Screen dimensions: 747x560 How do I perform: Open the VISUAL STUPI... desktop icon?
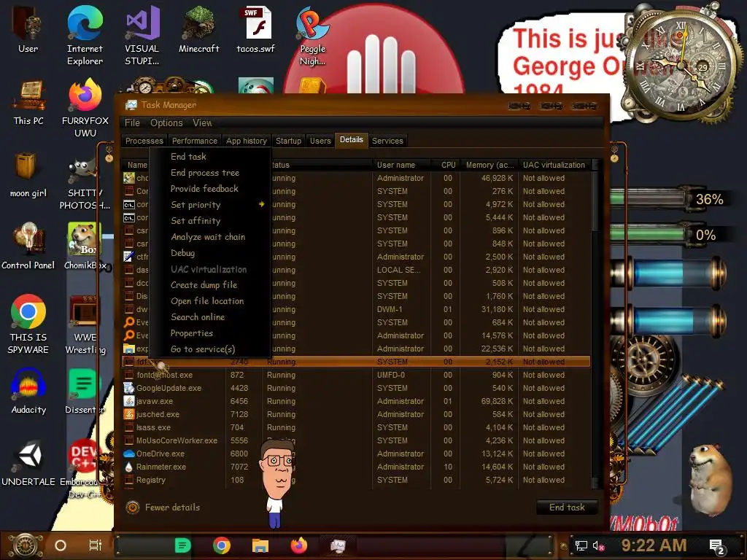(142, 36)
